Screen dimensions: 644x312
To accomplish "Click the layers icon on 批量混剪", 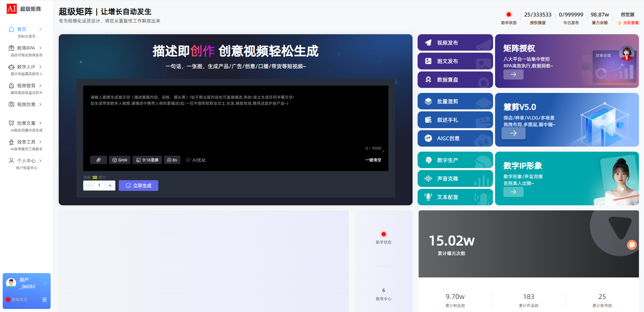I will (428, 101).
